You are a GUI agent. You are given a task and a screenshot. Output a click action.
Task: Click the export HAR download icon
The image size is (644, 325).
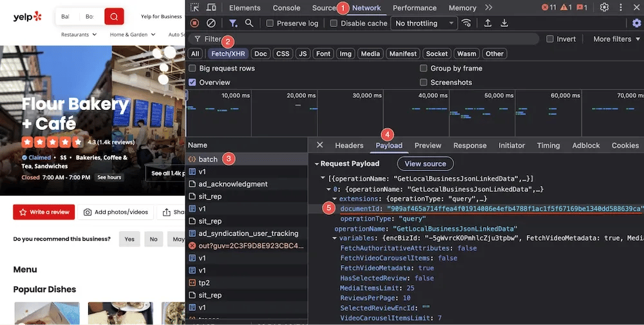click(504, 23)
